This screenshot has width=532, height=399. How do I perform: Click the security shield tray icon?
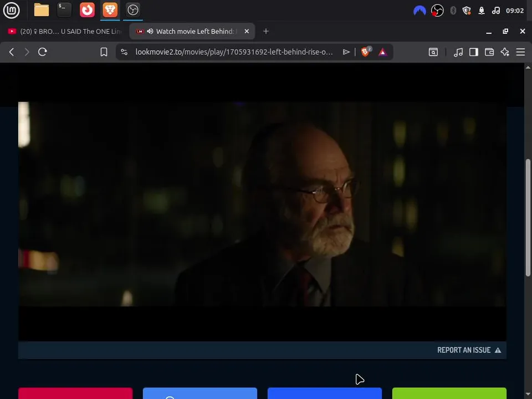[x=467, y=11]
